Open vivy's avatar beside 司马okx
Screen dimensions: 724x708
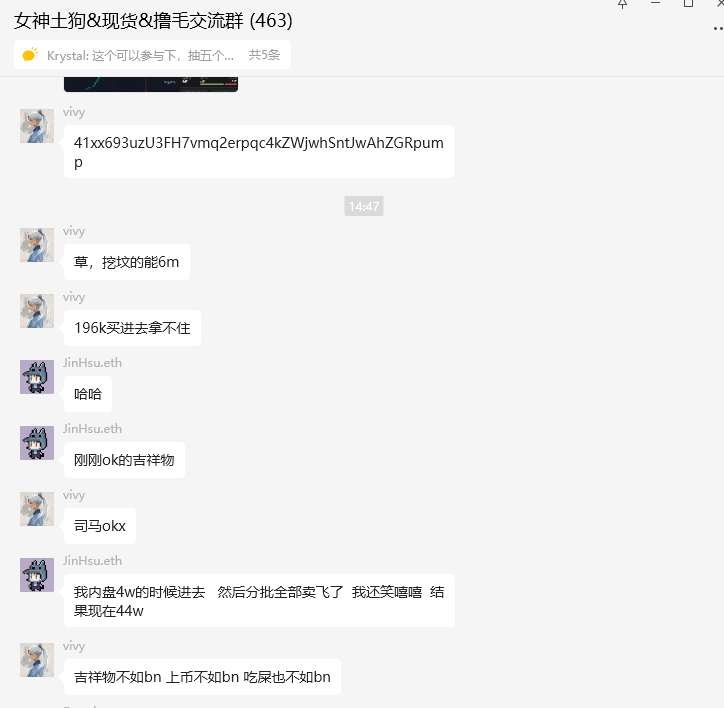[x=37, y=509]
